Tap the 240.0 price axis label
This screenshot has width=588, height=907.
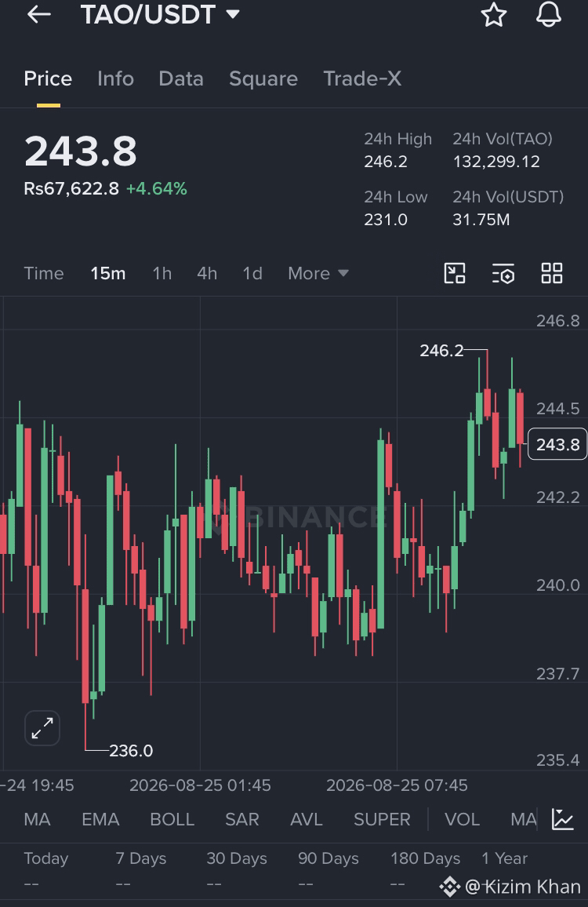[x=557, y=585]
